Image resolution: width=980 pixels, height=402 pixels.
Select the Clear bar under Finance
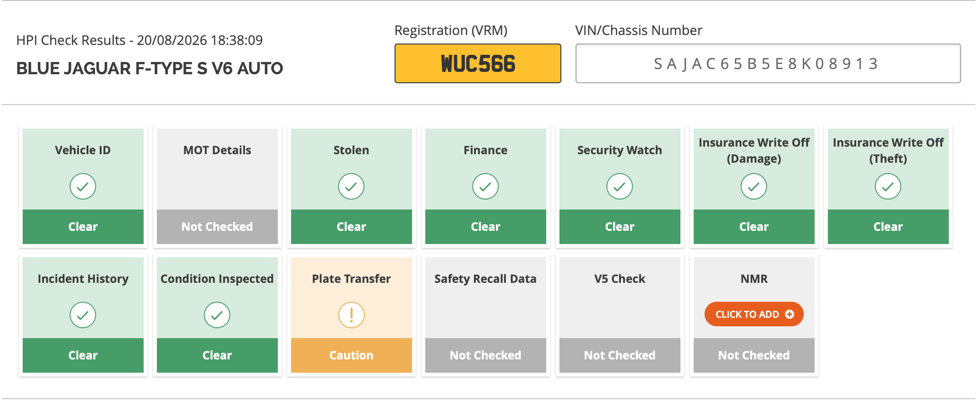pyautogui.click(x=485, y=227)
